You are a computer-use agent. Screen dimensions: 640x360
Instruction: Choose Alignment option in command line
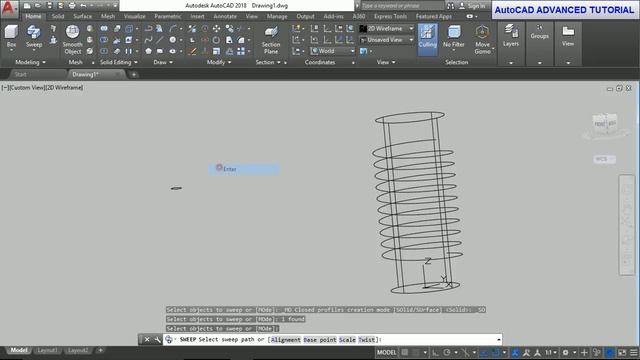[285, 340]
